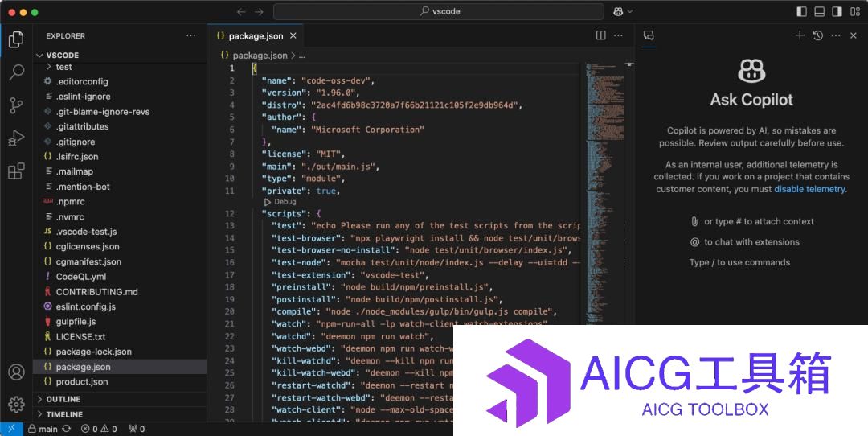Open CodeQL.yml file
The height and width of the screenshot is (436, 868).
pos(120,277)
